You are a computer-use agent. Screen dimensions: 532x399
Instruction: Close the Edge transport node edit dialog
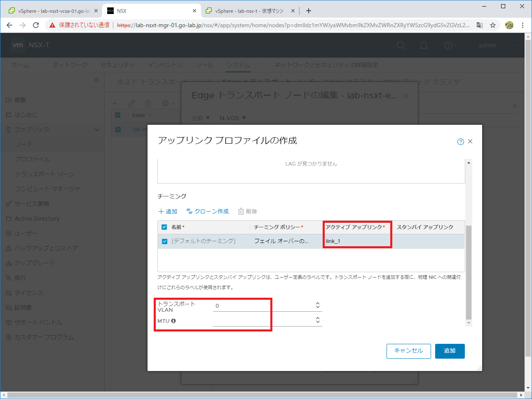406,96
